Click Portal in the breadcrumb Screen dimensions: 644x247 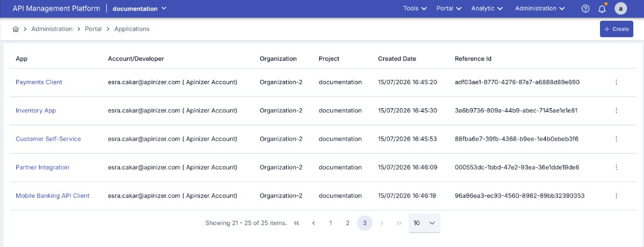pyautogui.click(x=93, y=29)
